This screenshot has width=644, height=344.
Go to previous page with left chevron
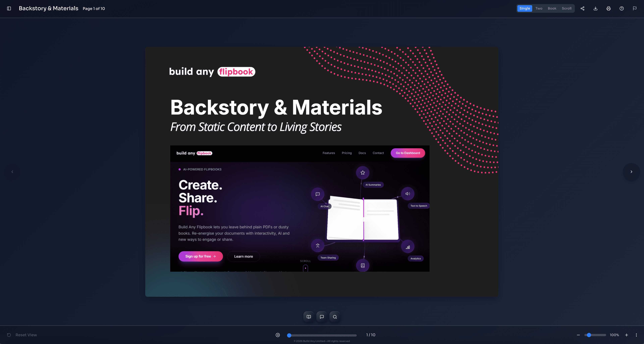(x=12, y=172)
